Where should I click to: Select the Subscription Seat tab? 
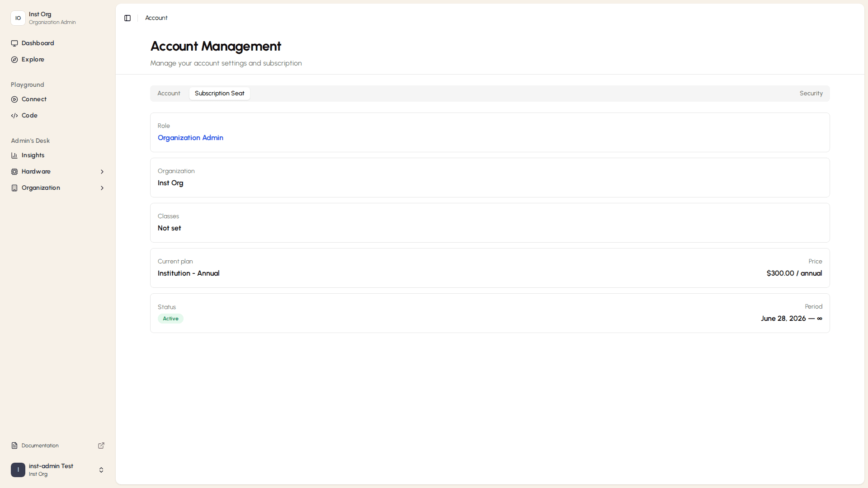(219, 94)
